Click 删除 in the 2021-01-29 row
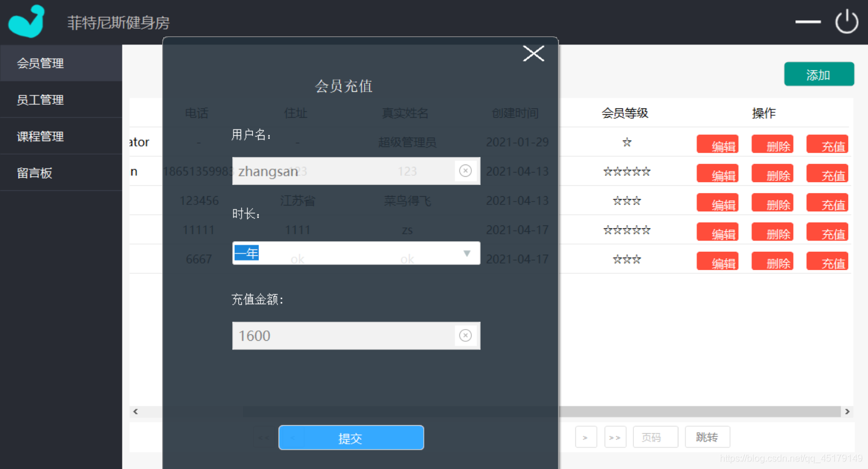 773,145
